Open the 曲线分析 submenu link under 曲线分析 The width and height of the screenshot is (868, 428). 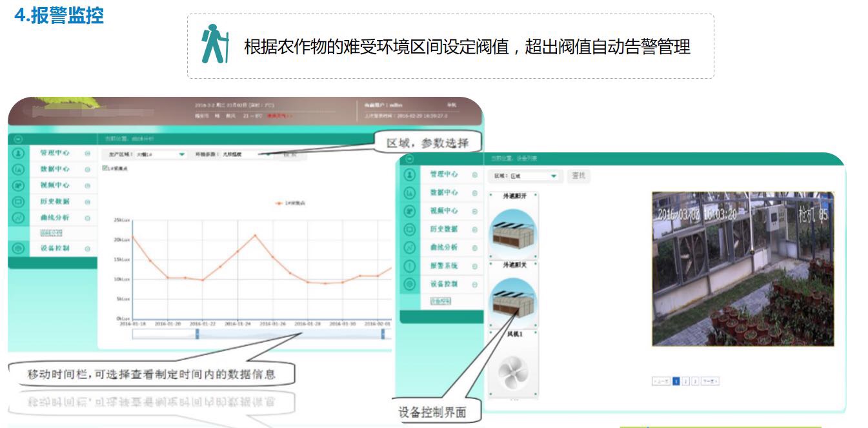51,233
